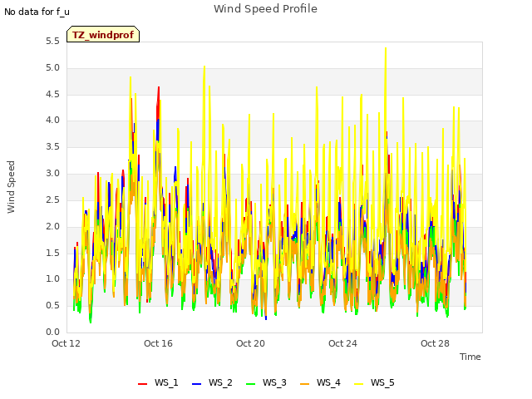Click the 5.0 y-axis tick label

[x=52, y=68]
